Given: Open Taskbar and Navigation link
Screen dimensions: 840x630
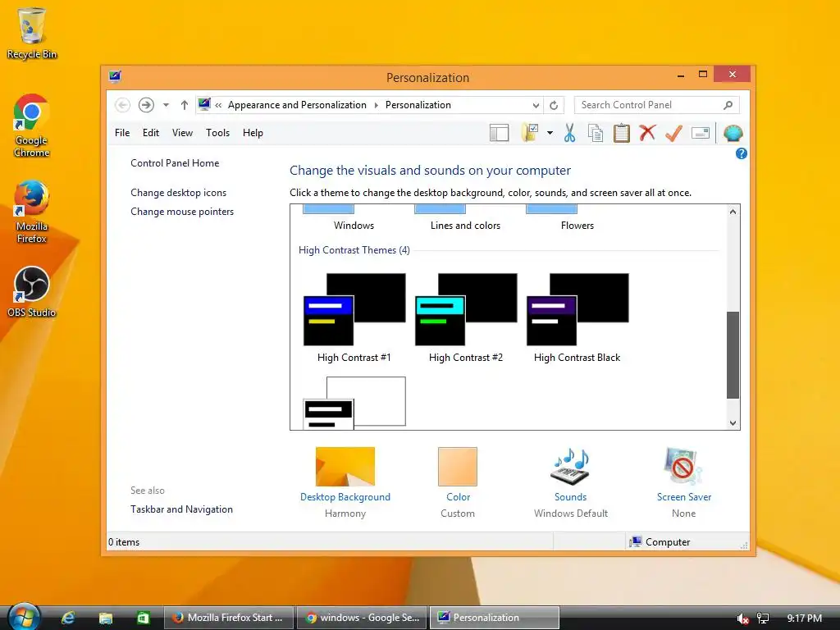Looking at the screenshot, I should pos(181,509).
